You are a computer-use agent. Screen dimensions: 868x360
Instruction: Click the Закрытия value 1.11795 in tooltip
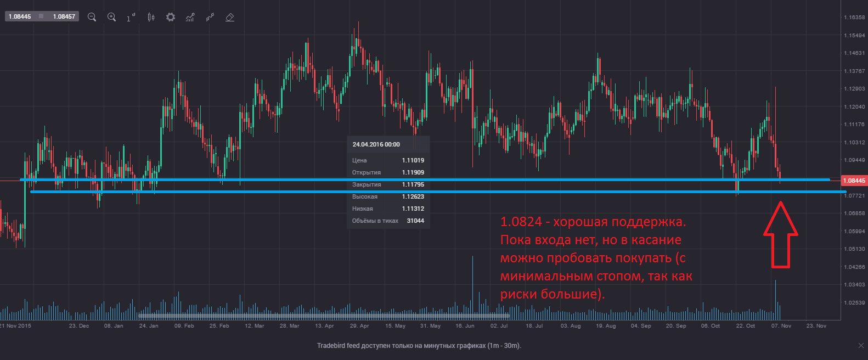point(413,185)
